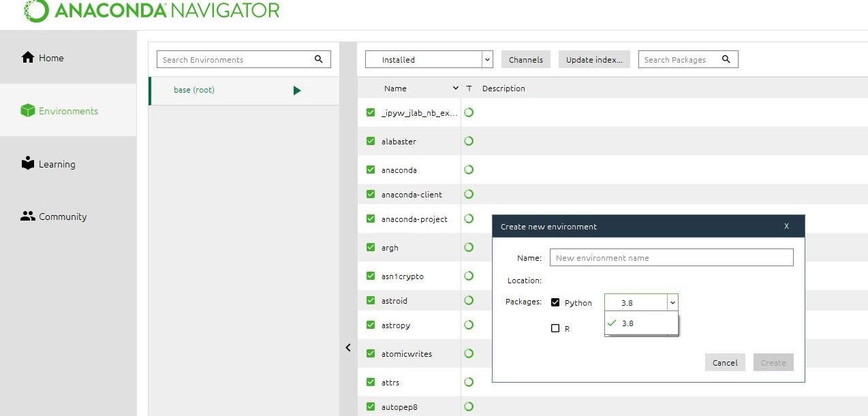The width and height of the screenshot is (868, 416).
Task: Uncheck the astropy package checkbox
Action: click(371, 325)
